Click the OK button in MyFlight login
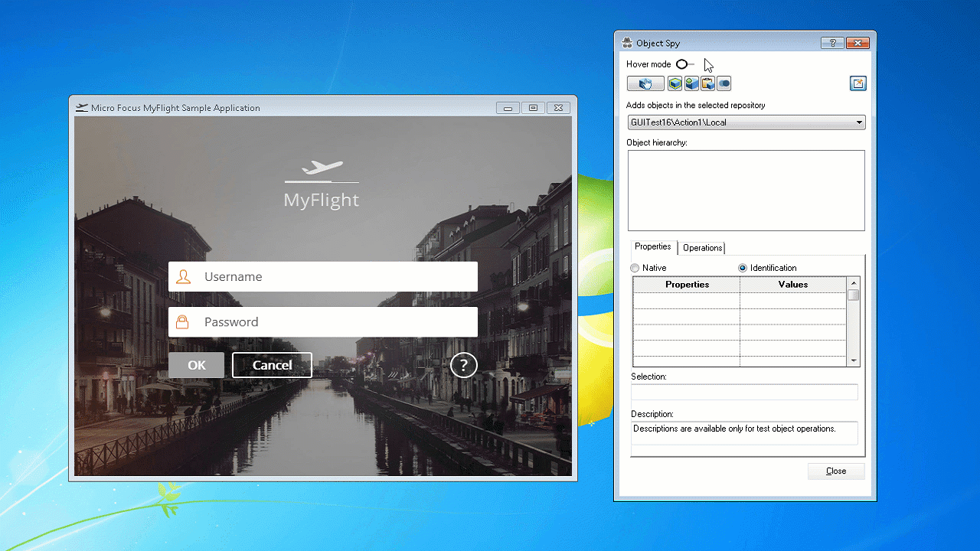980x551 pixels. click(197, 365)
